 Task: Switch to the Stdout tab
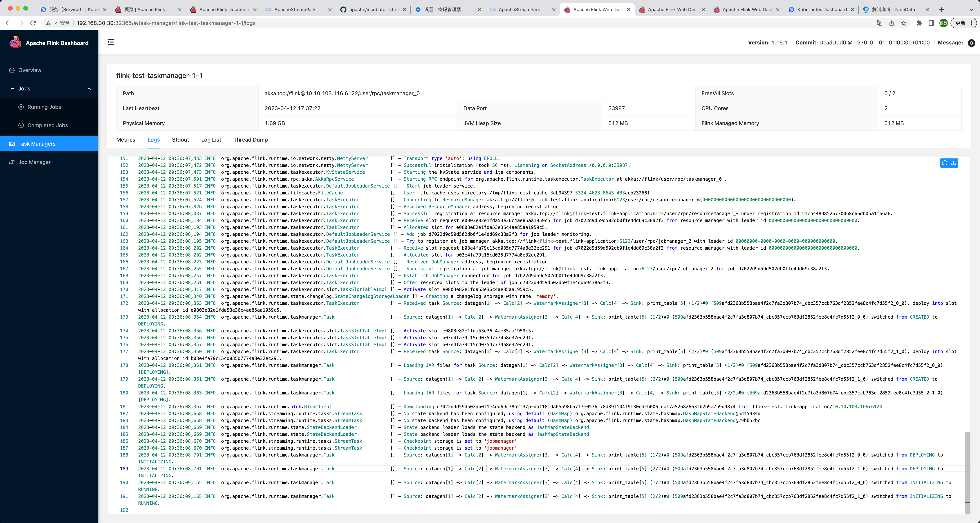(180, 140)
